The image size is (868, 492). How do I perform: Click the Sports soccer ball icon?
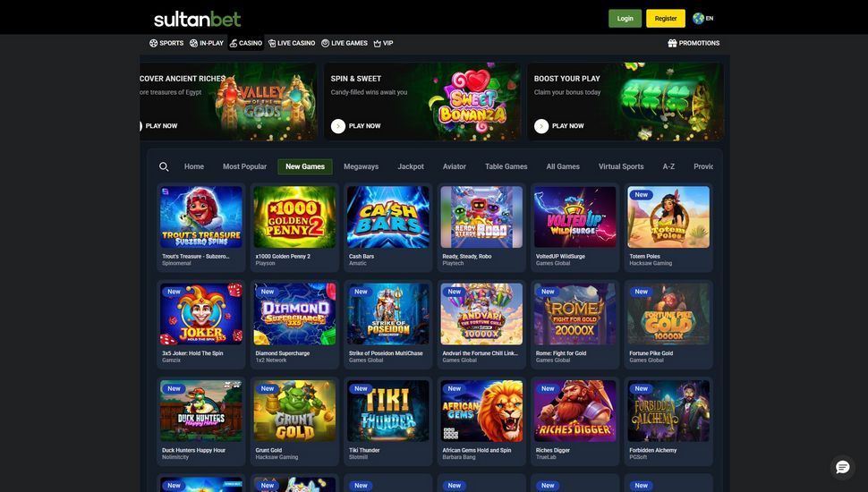coord(153,43)
